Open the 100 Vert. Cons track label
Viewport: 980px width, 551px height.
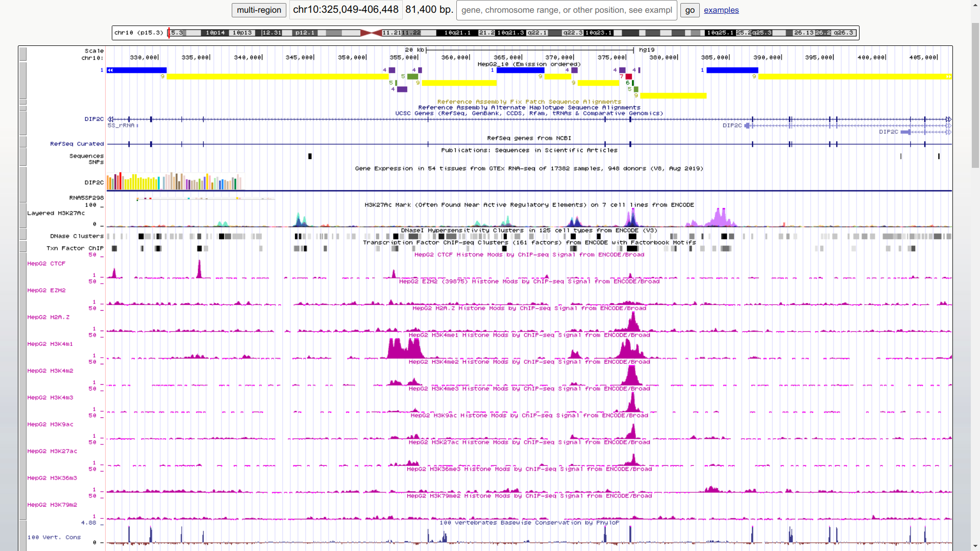point(54,537)
